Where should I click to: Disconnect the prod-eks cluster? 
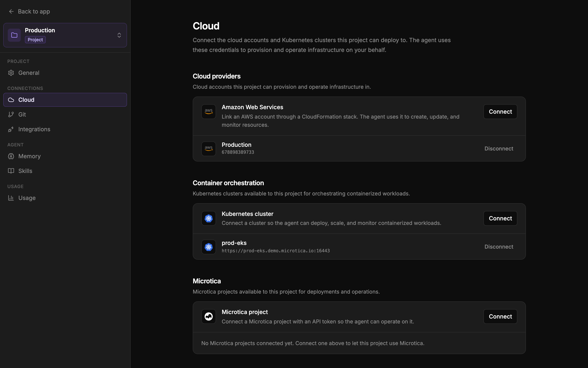click(499, 247)
